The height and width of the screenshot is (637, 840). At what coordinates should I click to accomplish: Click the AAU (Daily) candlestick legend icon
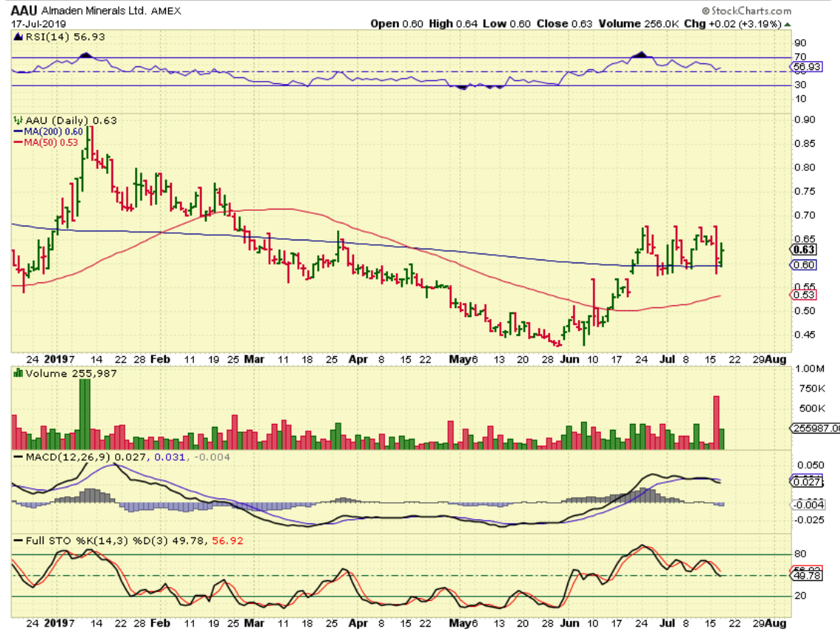point(18,119)
